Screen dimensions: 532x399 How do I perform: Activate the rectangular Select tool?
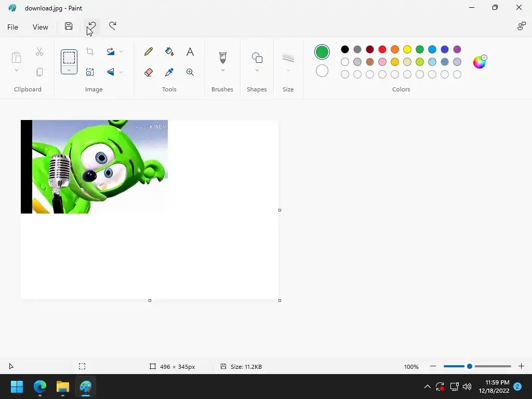pyautogui.click(x=69, y=58)
